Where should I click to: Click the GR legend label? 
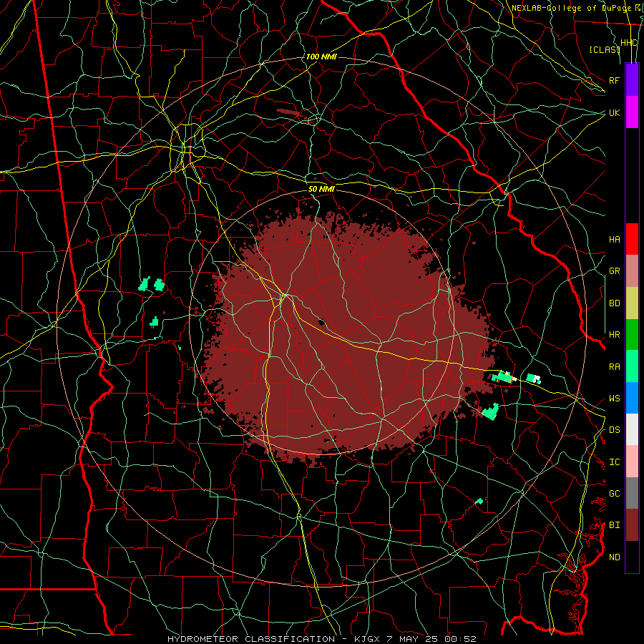point(614,271)
